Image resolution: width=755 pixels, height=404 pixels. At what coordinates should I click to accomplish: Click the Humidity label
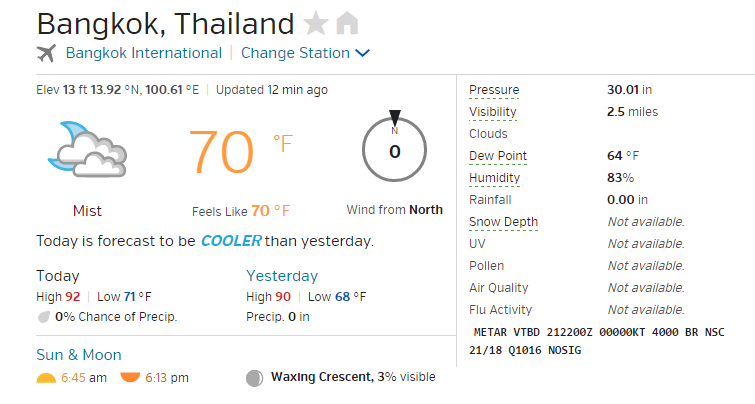tap(495, 178)
